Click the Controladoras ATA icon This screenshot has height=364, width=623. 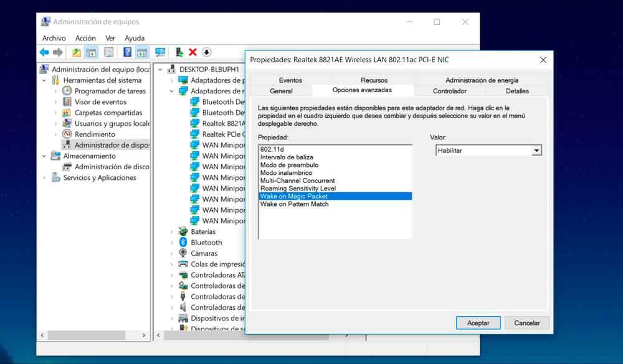[183, 274]
